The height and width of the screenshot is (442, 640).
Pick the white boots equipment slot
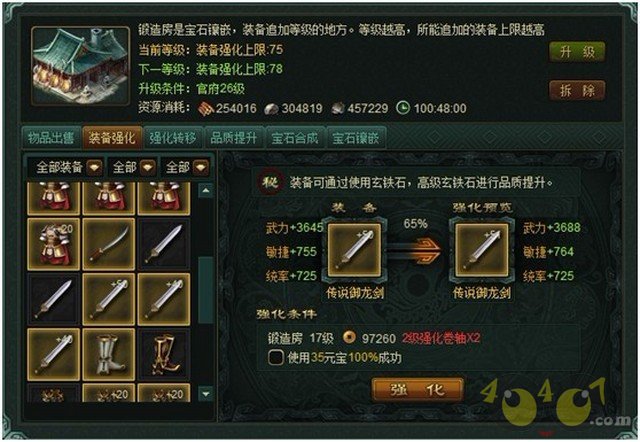click(x=109, y=354)
